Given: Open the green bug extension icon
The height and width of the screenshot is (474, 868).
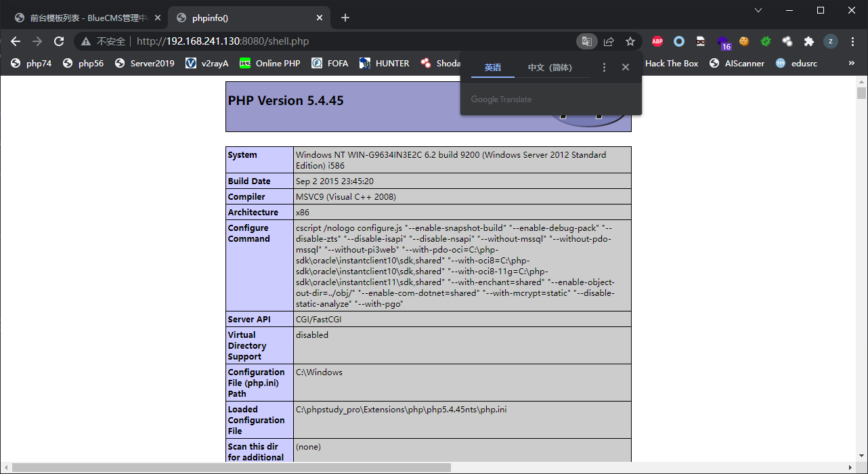Looking at the screenshot, I should pyautogui.click(x=766, y=41).
